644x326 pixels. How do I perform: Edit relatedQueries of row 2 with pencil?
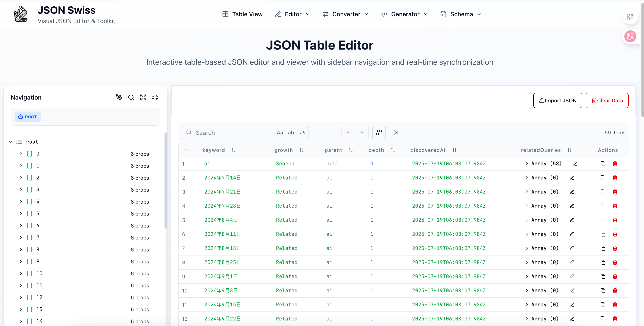[572, 178]
